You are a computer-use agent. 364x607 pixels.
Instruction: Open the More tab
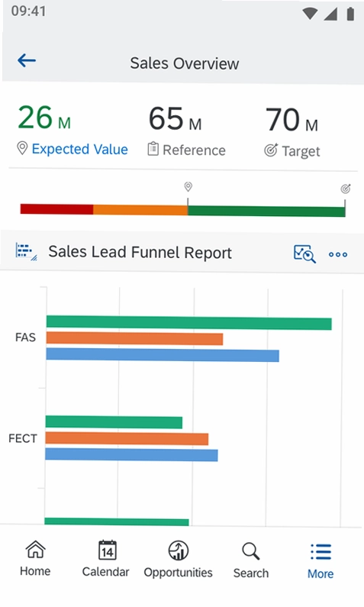321,561
